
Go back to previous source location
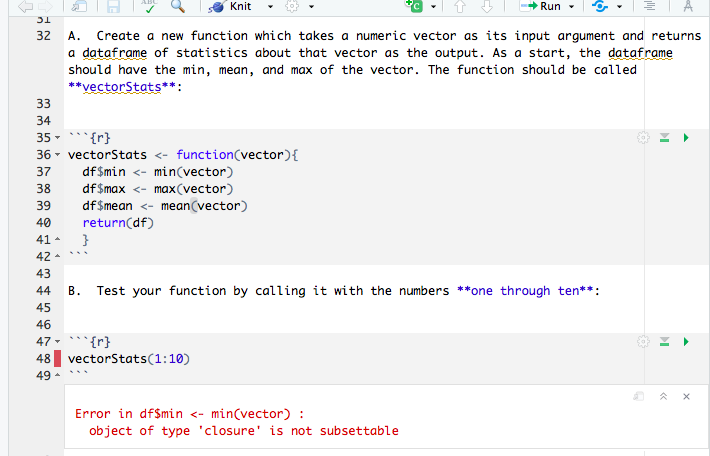pos(26,6)
